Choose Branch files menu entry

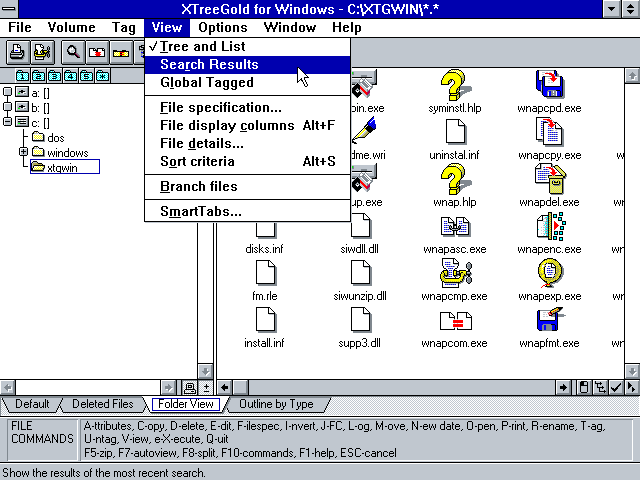coord(247,187)
